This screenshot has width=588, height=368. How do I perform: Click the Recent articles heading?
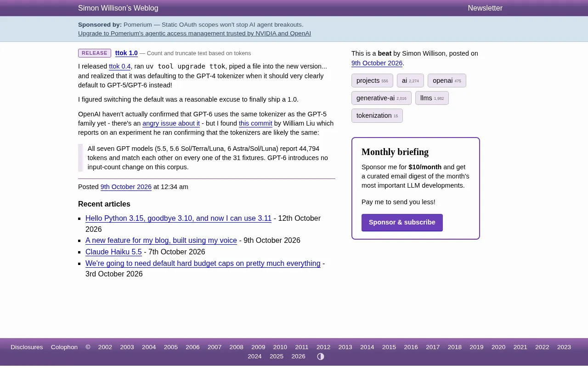pyautogui.click(x=104, y=204)
